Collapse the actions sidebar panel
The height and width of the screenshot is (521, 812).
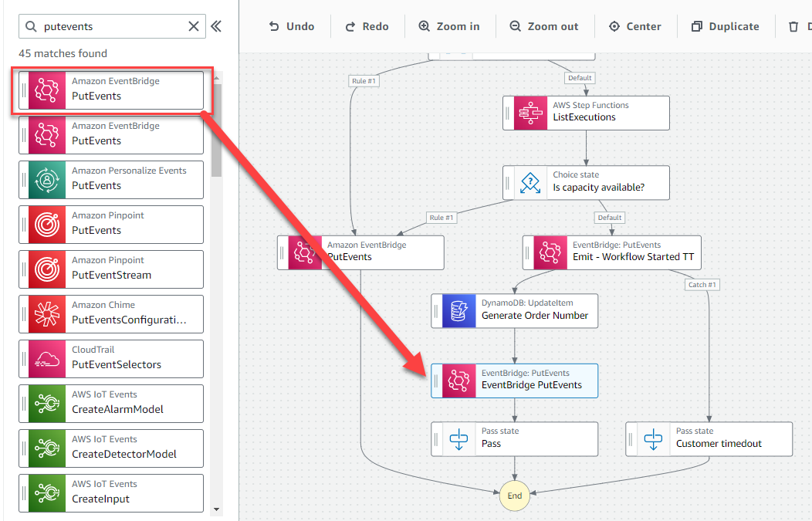click(216, 26)
